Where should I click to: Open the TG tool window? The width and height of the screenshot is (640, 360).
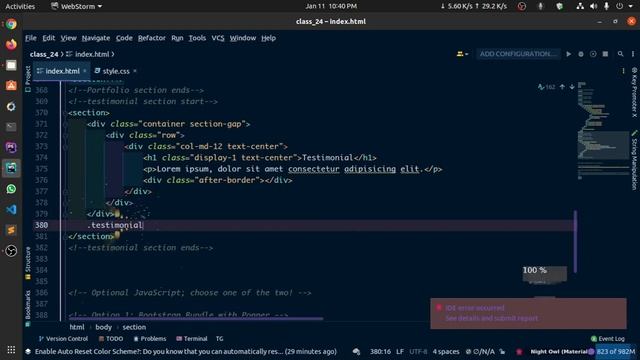click(220, 339)
